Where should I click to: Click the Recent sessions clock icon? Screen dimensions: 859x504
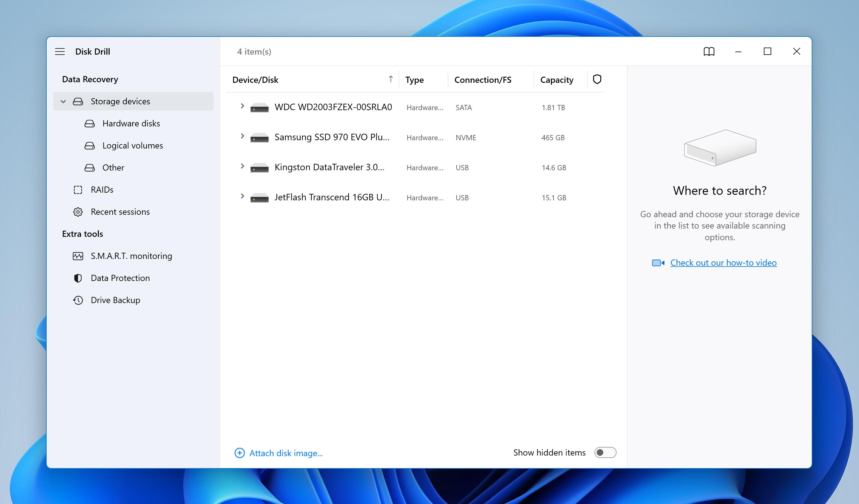[77, 212]
